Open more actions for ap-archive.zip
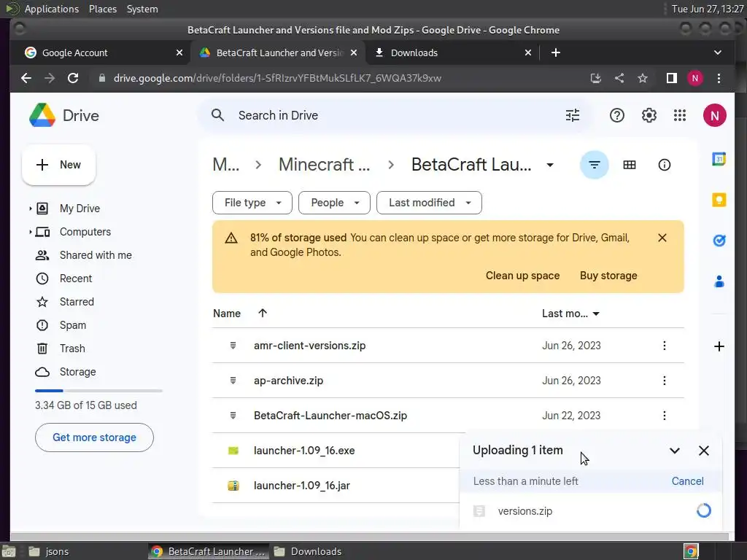747x560 pixels. click(664, 381)
